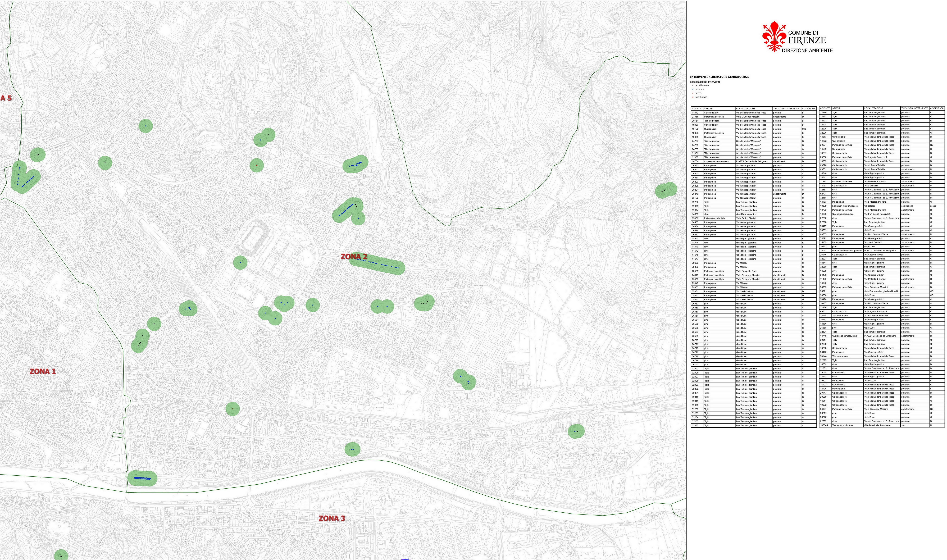Click the Viale dei Mille location cell

click(882, 186)
